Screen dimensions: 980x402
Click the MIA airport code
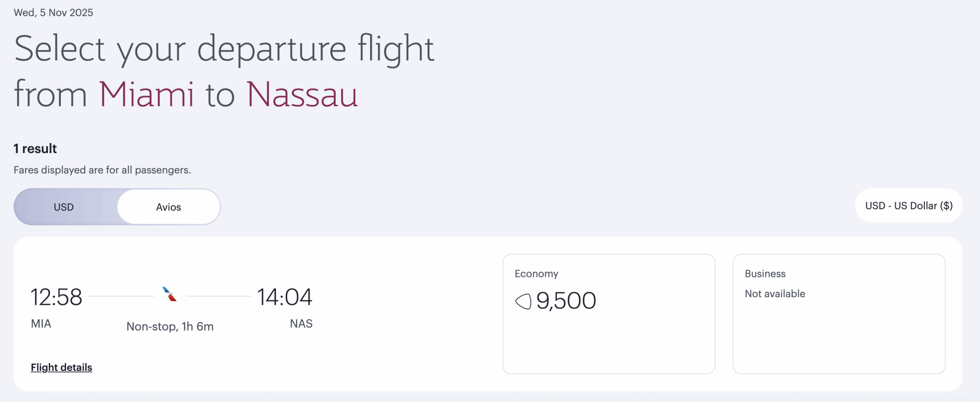pyautogui.click(x=41, y=324)
